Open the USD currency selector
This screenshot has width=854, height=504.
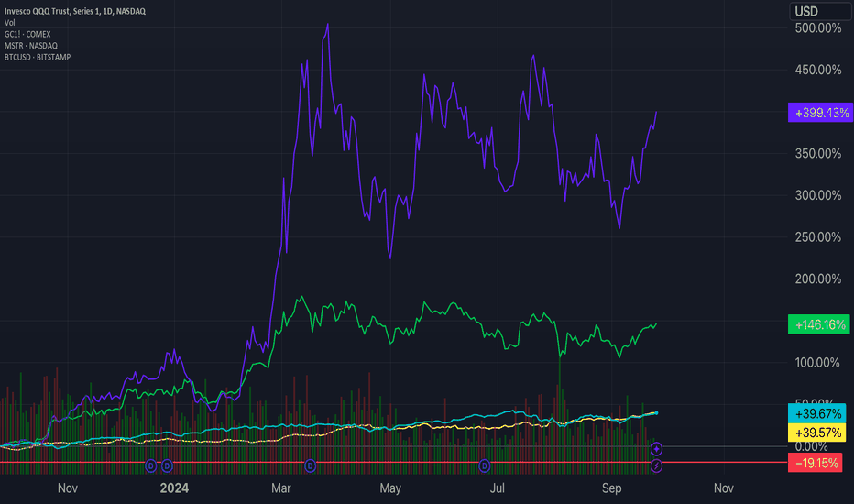pyautogui.click(x=821, y=11)
